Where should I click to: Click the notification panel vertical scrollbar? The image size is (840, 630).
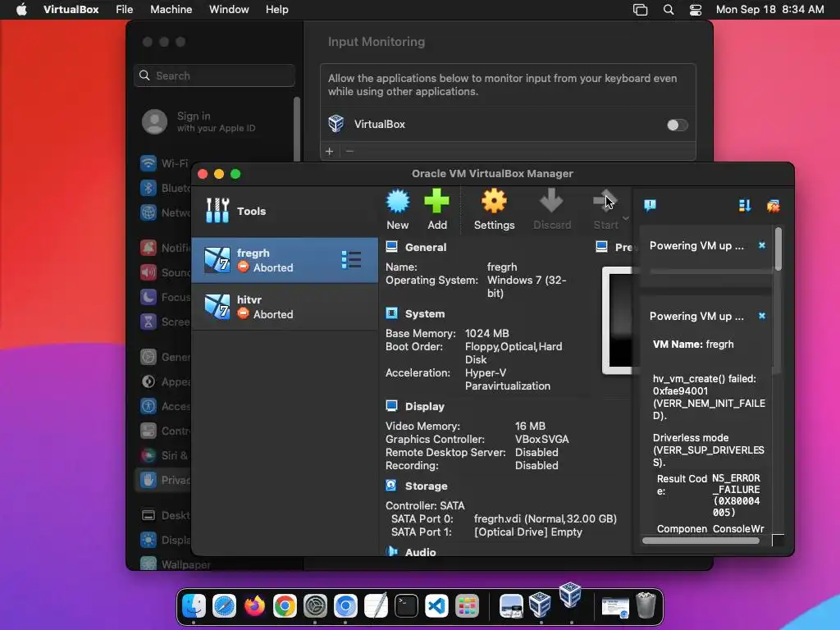(x=778, y=249)
